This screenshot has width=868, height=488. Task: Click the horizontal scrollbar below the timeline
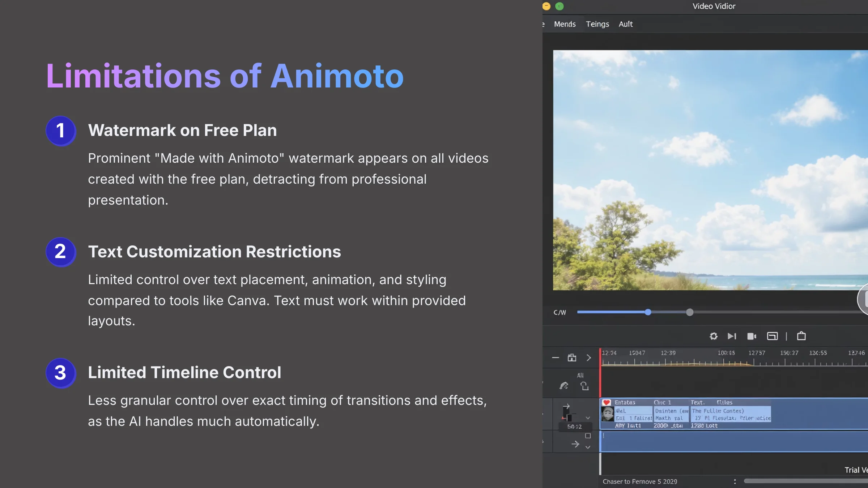806,481
